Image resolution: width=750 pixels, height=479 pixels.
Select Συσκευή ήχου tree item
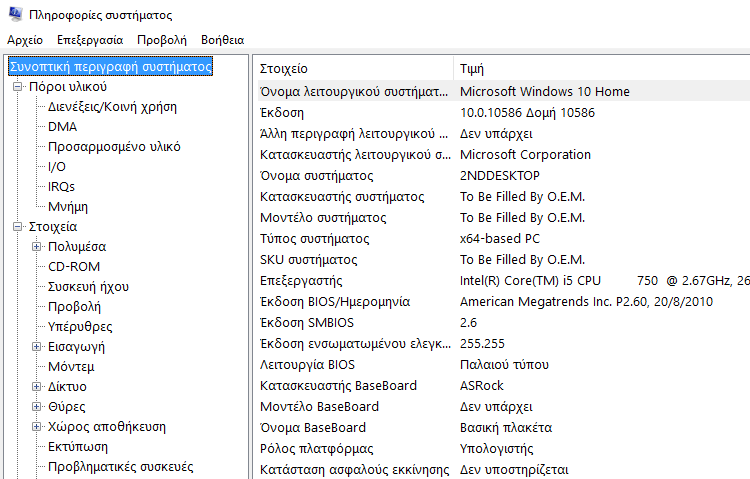[x=88, y=287]
